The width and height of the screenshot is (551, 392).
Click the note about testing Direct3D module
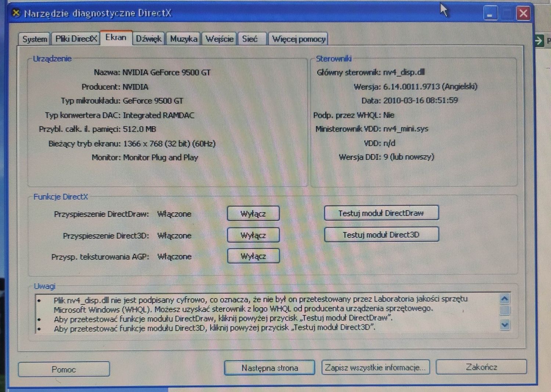point(215,328)
